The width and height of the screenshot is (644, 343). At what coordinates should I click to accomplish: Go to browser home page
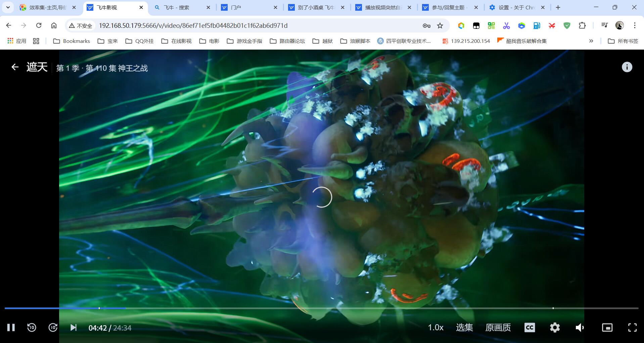click(54, 25)
